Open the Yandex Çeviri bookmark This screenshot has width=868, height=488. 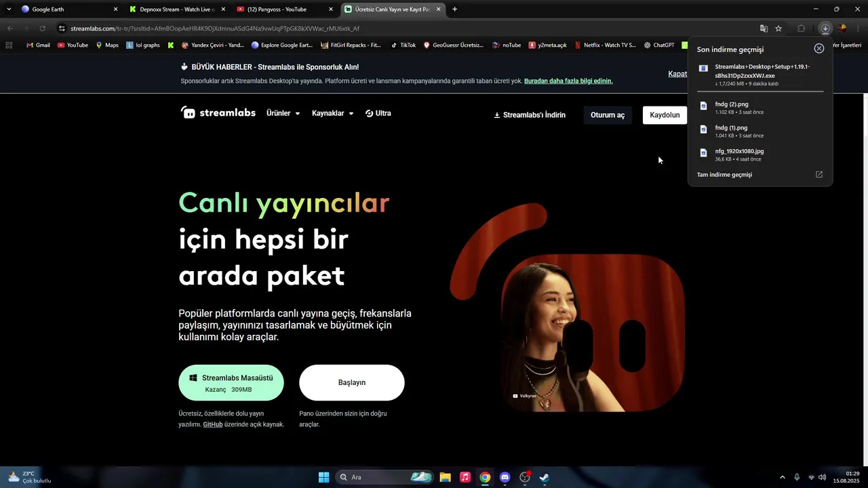[x=212, y=45]
